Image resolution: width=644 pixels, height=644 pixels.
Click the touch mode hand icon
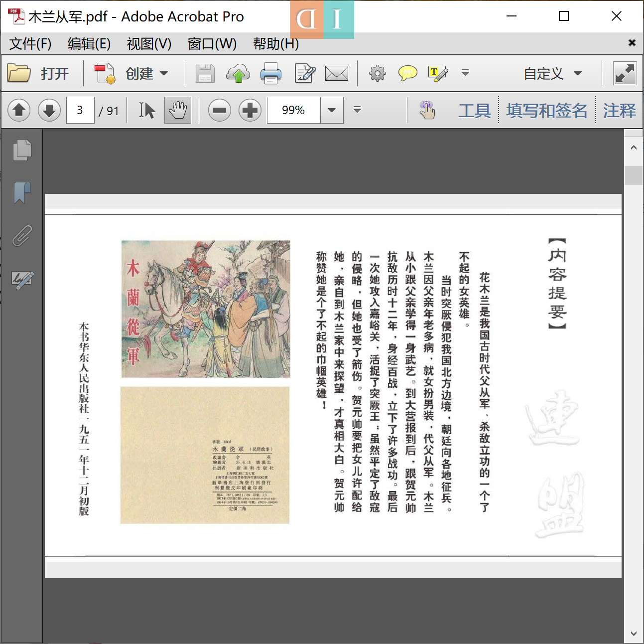tap(427, 110)
